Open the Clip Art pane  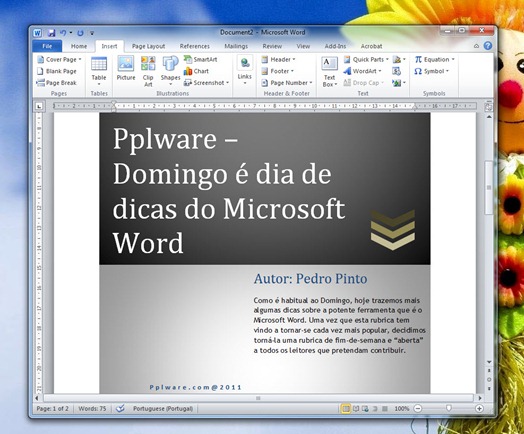[x=148, y=71]
